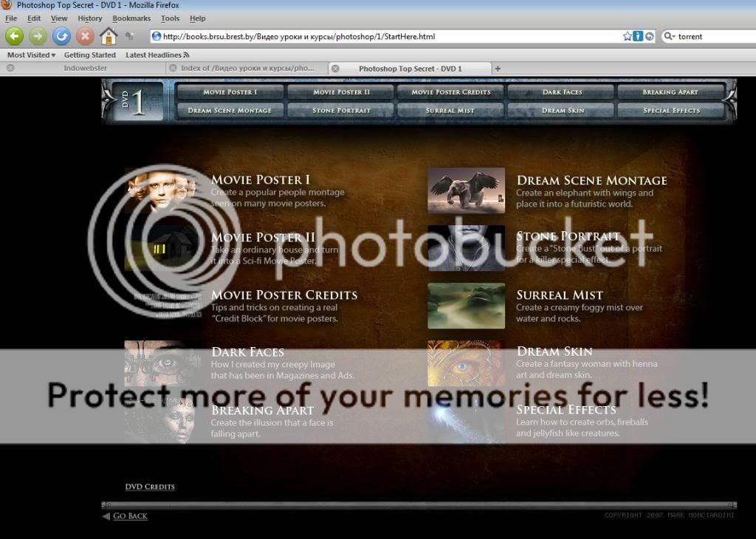756x539 pixels.
Task: Open Dream Skin golden eye thumbnail
Action: (x=467, y=363)
